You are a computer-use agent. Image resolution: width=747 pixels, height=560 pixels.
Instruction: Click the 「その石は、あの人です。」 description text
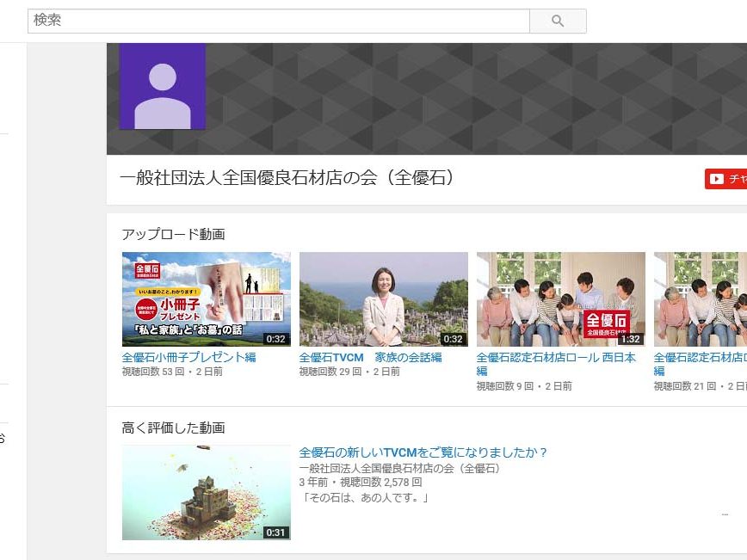366,498
